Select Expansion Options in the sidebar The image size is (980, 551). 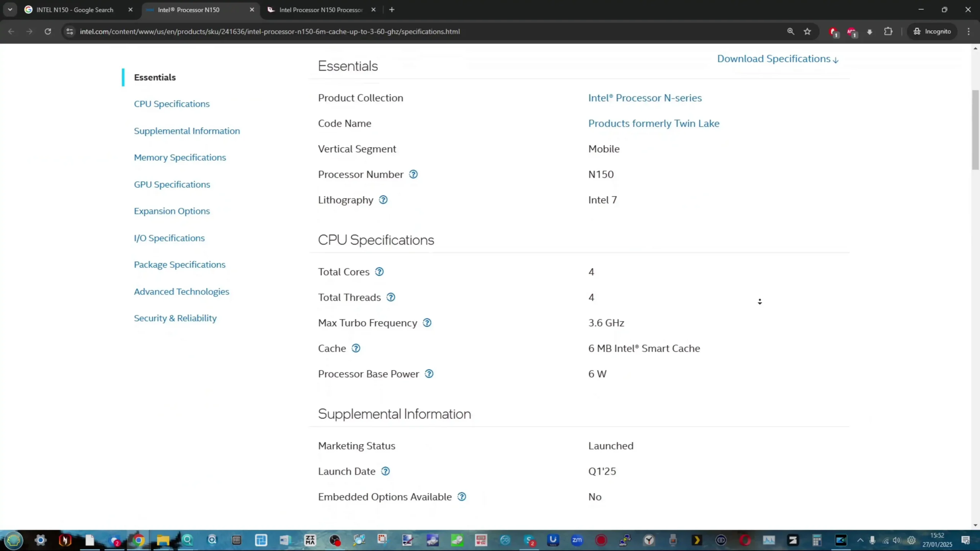pos(172,211)
